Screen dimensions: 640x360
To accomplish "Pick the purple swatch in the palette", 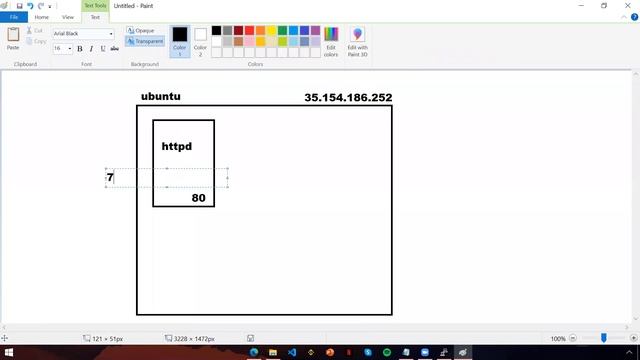I will 316,30.
